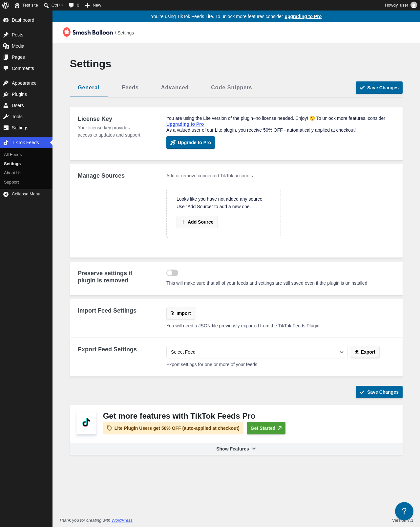
Task: Open the Advanced settings tab
Action: click(175, 88)
